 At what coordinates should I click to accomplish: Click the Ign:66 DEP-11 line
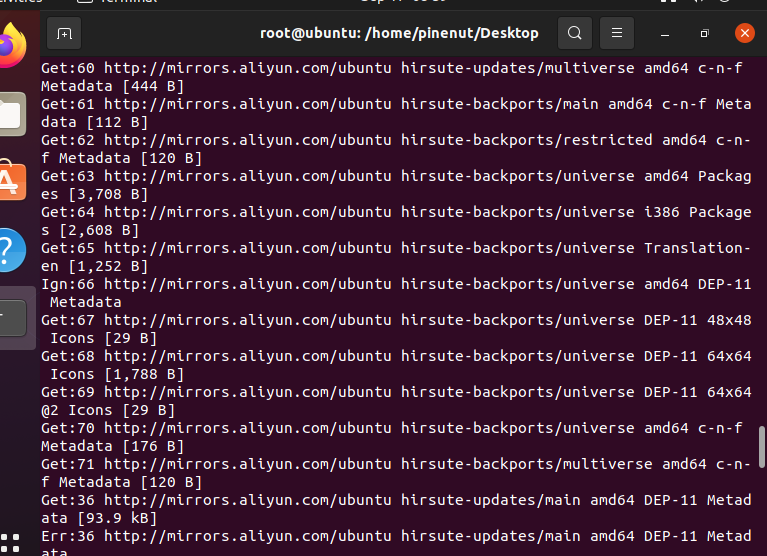[x=396, y=284]
